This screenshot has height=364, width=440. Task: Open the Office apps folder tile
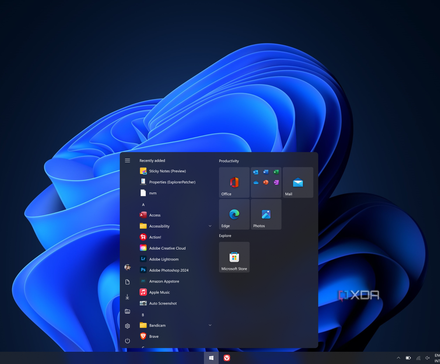point(266,182)
